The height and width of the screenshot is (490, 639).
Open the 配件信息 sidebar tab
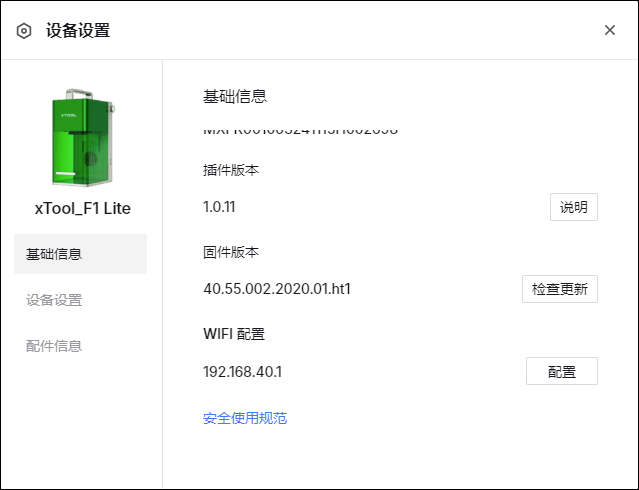54,346
